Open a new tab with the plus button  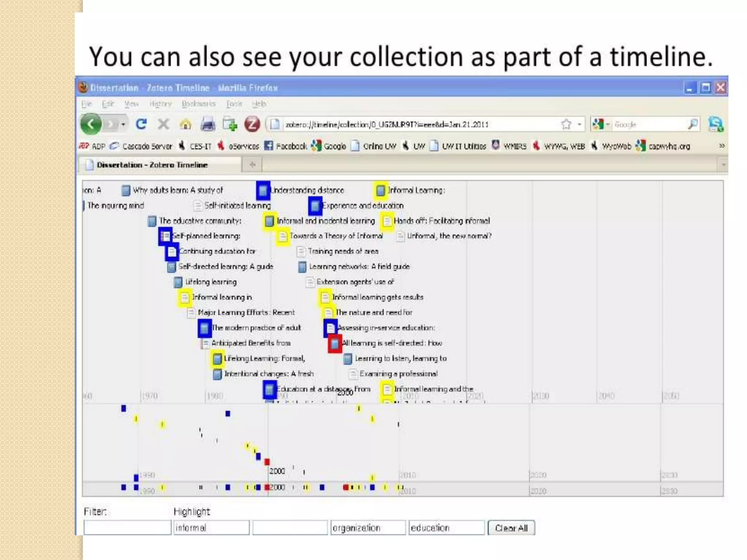[x=252, y=165]
